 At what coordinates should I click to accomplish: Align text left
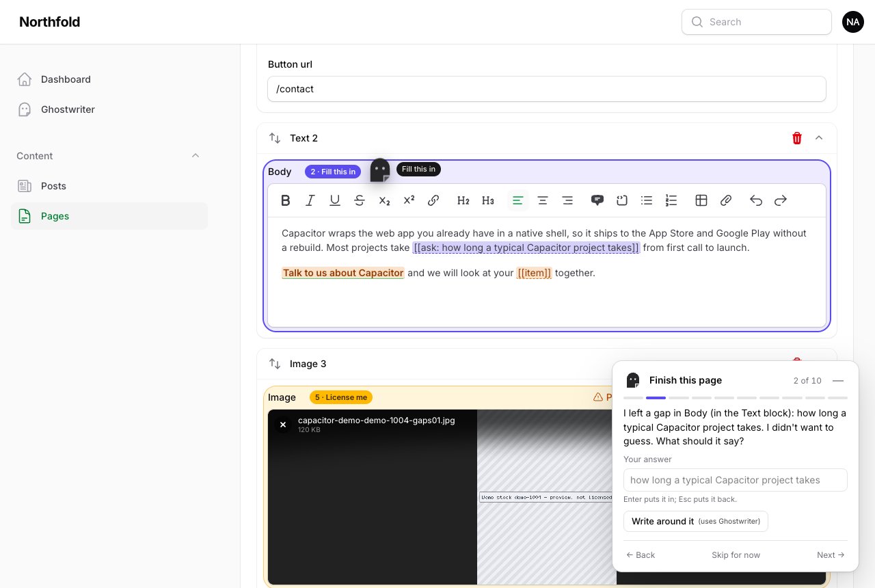[x=518, y=200]
